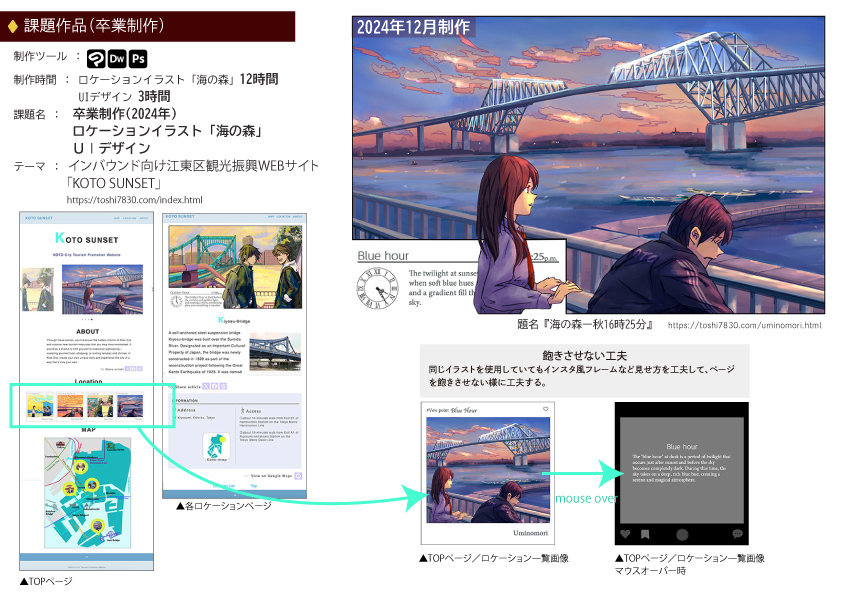
Task: Click the heart outline on the Uninomori polaroid card
Action: 545,409
